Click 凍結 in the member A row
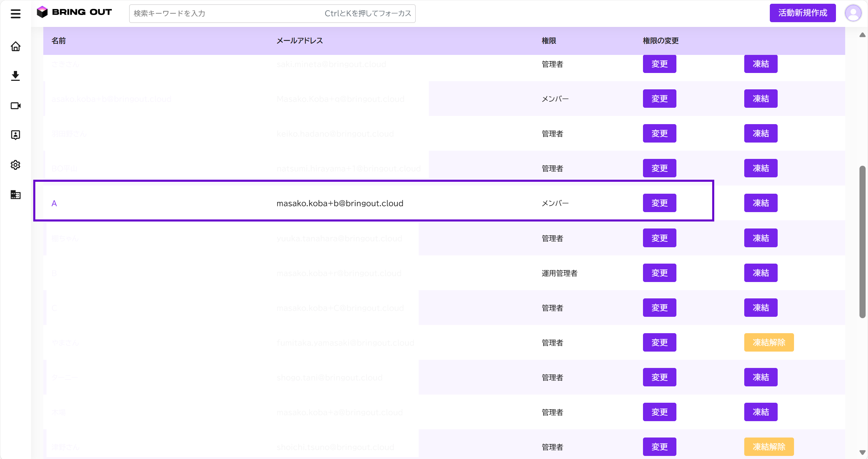This screenshot has height=459, width=868. pyautogui.click(x=760, y=203)
